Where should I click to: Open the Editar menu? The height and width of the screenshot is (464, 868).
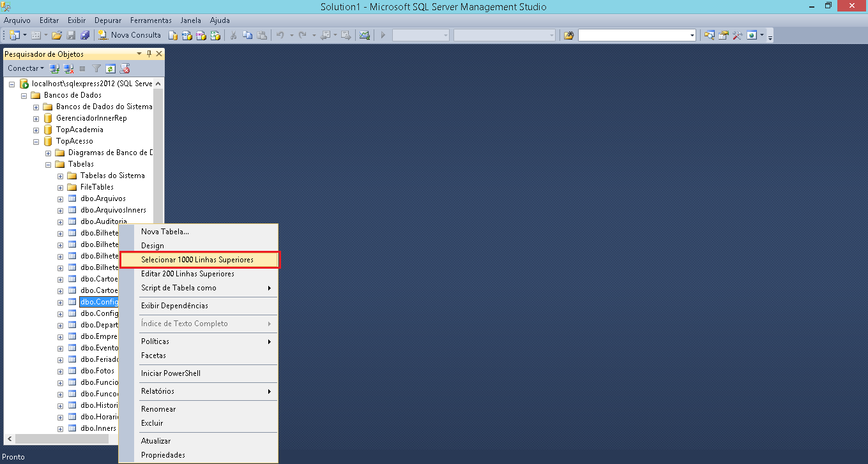point(49,20)
